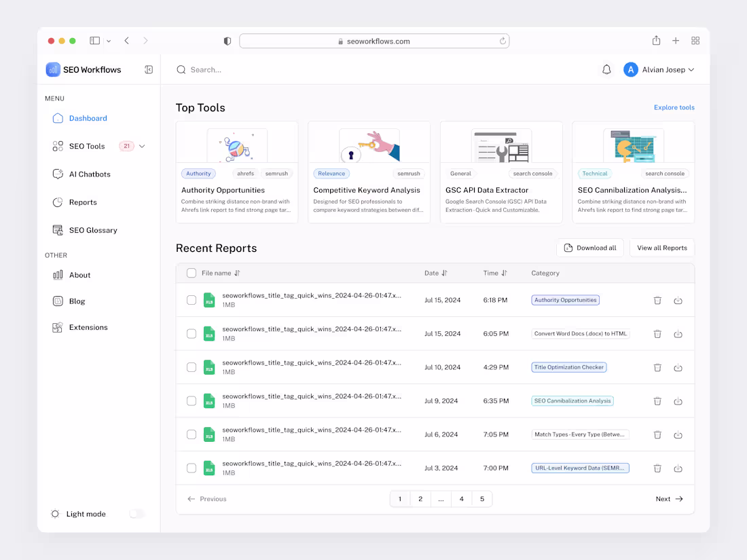Jump to page 5 of reports
This screenshot has width=747, height=560.
(482, 499)
